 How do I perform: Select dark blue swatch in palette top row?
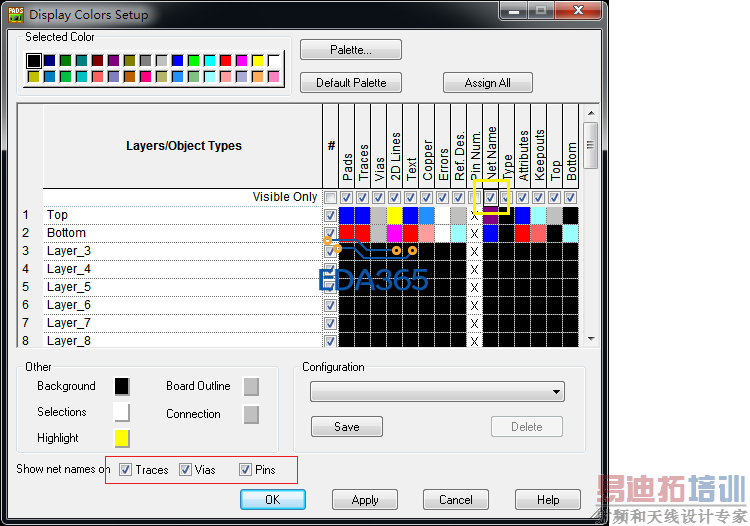pyautogui.click(x=50, y=61)
